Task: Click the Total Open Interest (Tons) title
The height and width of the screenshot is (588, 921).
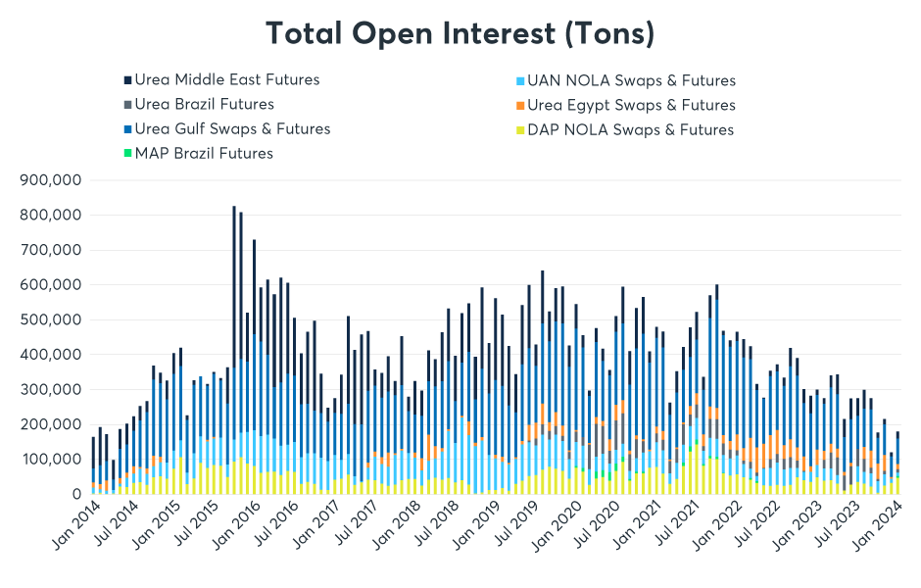Action: tap(460, 34)
